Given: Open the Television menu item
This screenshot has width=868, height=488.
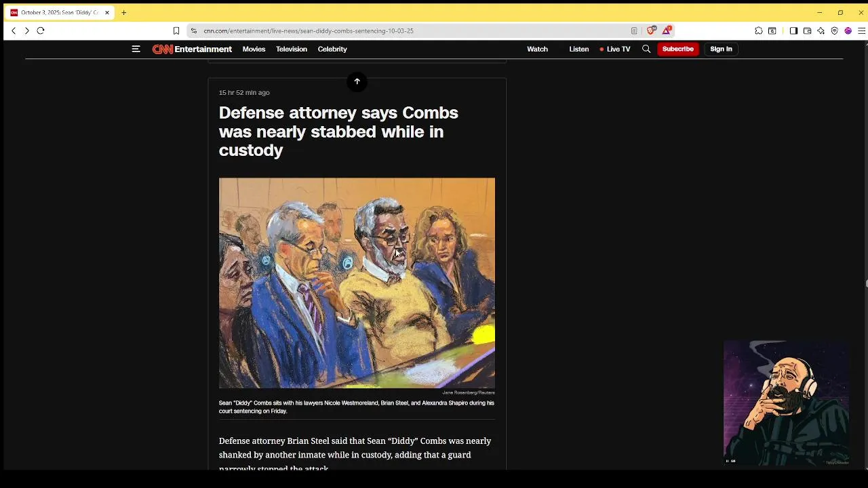Looking at the screenshot, I should (292, 49).
